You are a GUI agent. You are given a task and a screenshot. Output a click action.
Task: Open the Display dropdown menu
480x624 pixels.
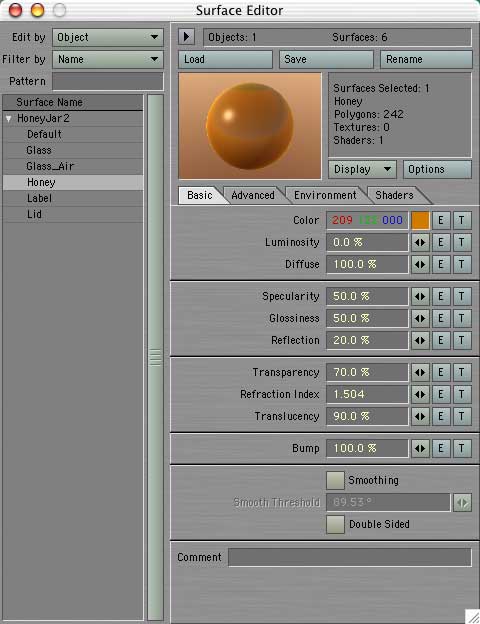[x=362, y=170]
